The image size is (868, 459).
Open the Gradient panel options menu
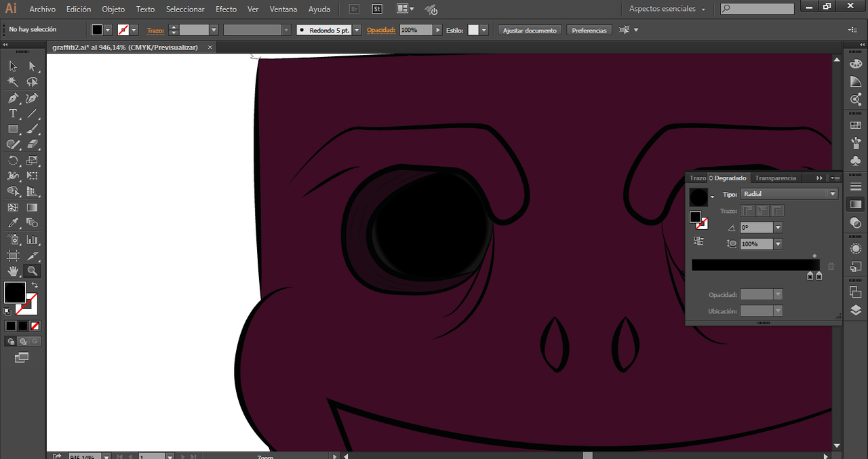(835, 178)
